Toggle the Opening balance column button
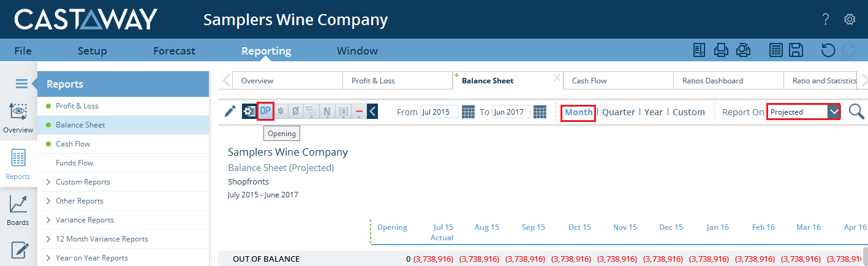The height and width of the screenshot is (266, 868). [x=265, y=111]
